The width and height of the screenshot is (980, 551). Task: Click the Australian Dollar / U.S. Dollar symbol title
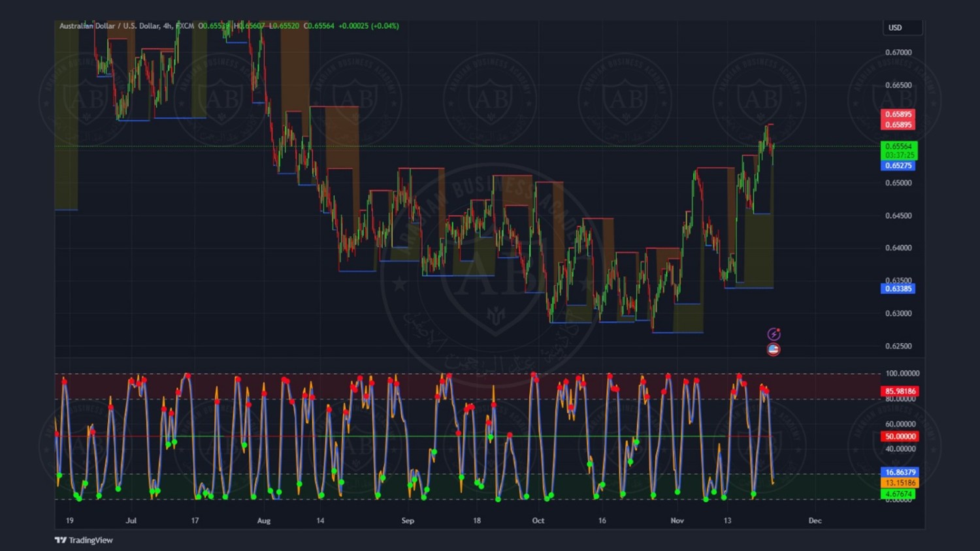tap(109, 26)
